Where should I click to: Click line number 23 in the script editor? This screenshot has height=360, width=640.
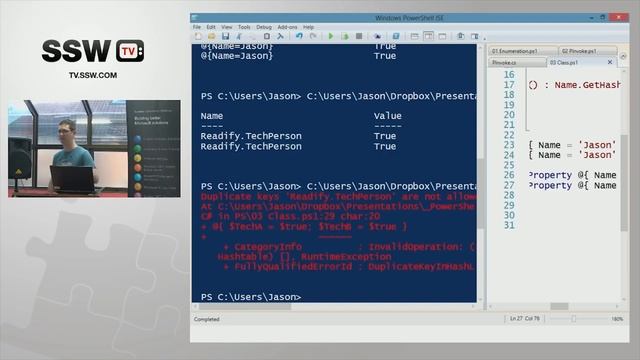point(509,145)
